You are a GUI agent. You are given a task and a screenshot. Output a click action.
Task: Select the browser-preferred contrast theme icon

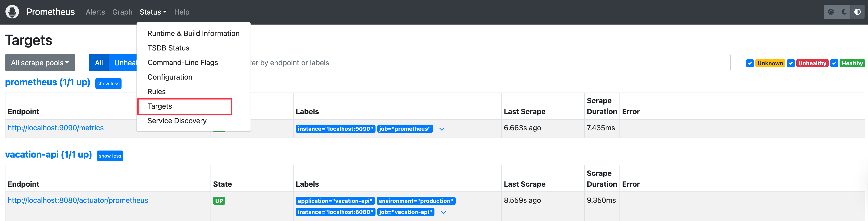click(x=857, y=12)
